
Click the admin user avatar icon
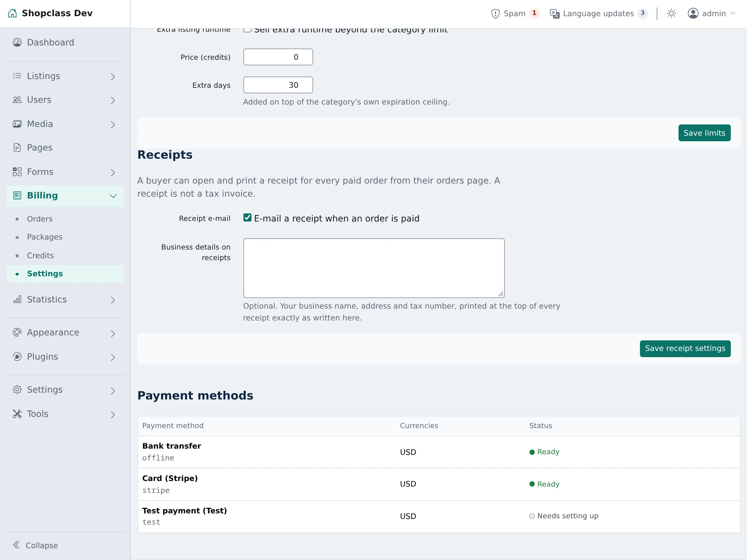pyautogui.click(x=693, y=13)
